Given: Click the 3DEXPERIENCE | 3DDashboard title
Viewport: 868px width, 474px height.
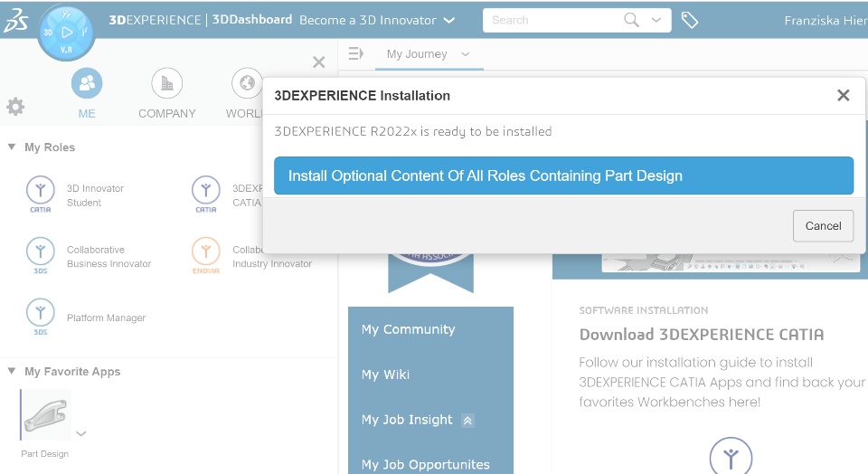Looking at the screenshot, I should [x=200, y=20].
